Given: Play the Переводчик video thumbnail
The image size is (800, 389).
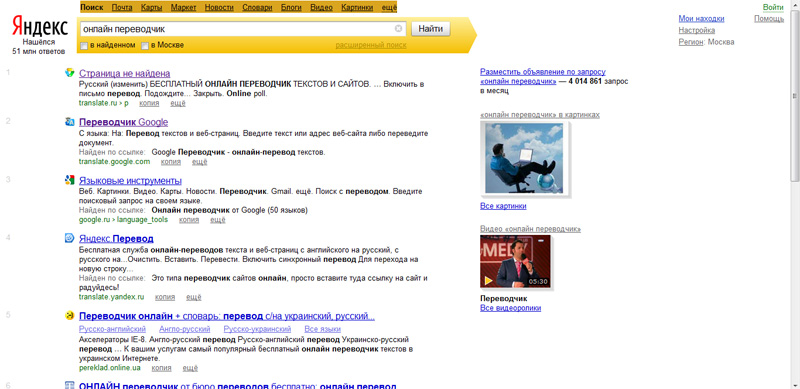Looking at the screenshot, I should pos(515,261).
